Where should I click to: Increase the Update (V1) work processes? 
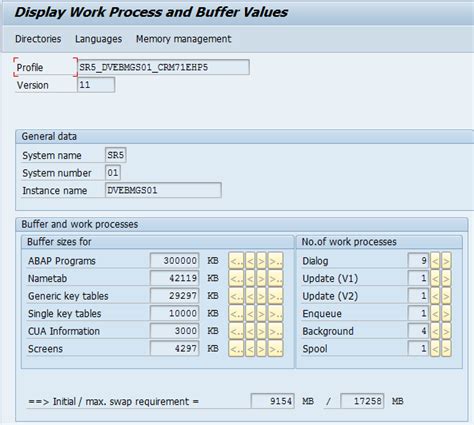click(x=446, y=278)
